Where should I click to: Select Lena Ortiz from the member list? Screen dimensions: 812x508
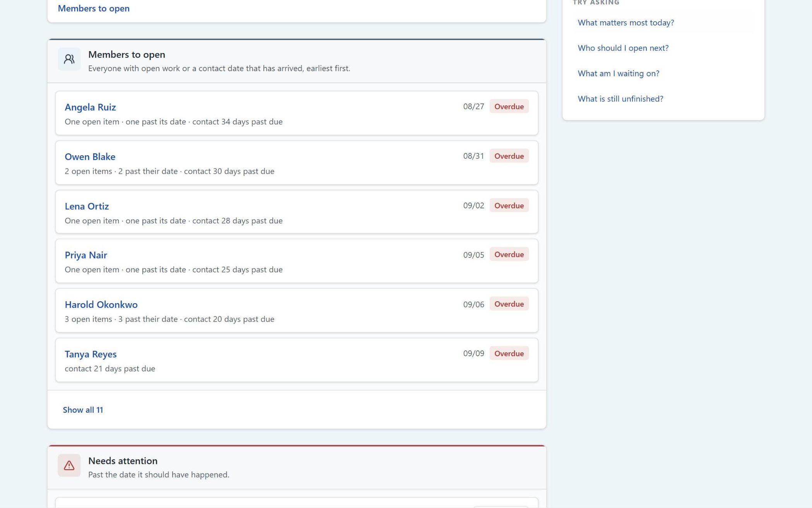(x=87, y=206)
